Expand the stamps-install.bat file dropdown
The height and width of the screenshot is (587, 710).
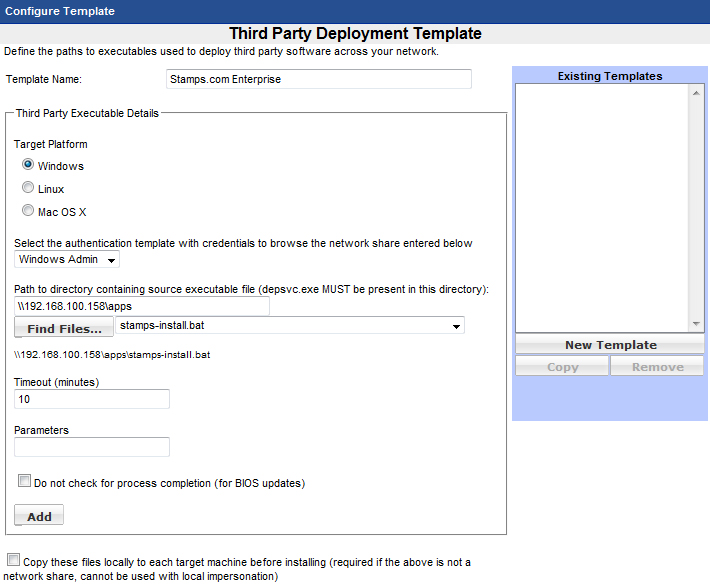click(456, 326)
